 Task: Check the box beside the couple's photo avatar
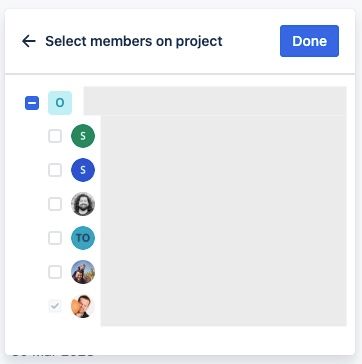pyautogui.click(x=55, y=272)
